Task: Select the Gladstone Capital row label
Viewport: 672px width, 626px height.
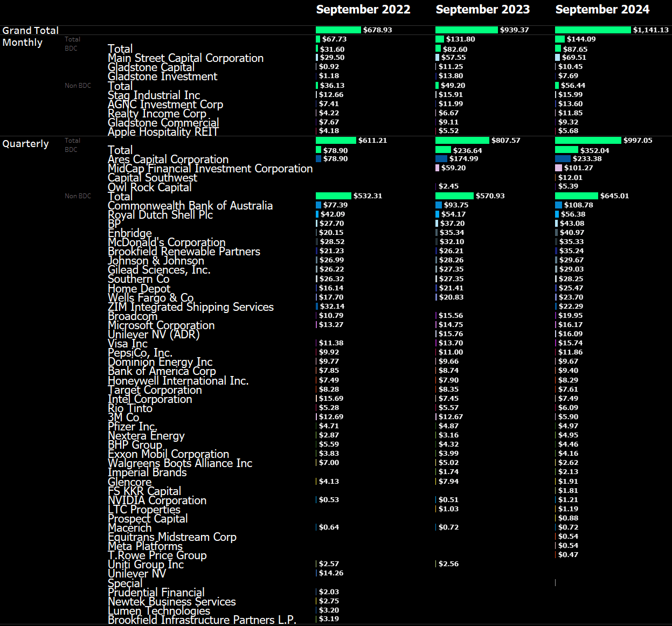Action: 151,67
